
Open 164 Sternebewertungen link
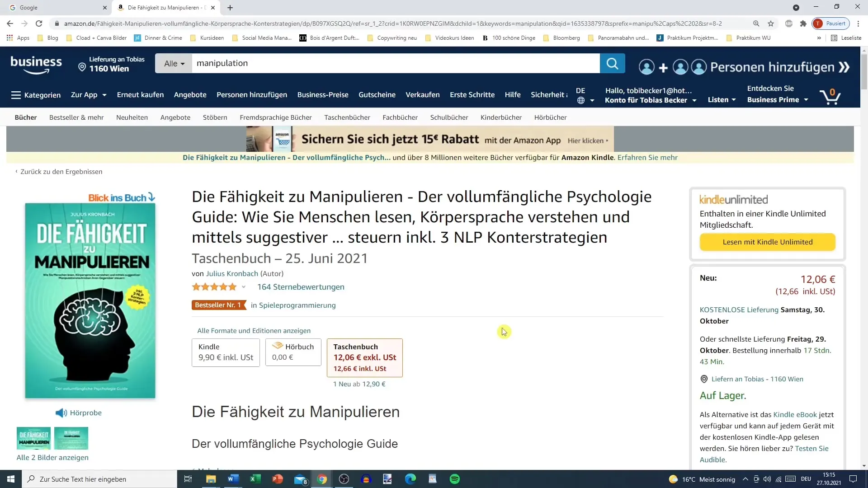point(301,287)
